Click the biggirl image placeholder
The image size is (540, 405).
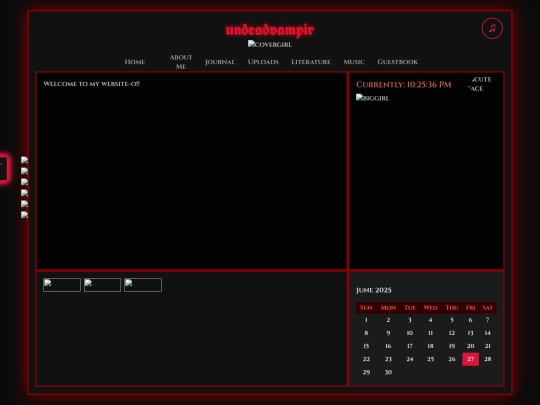[372, 98]
